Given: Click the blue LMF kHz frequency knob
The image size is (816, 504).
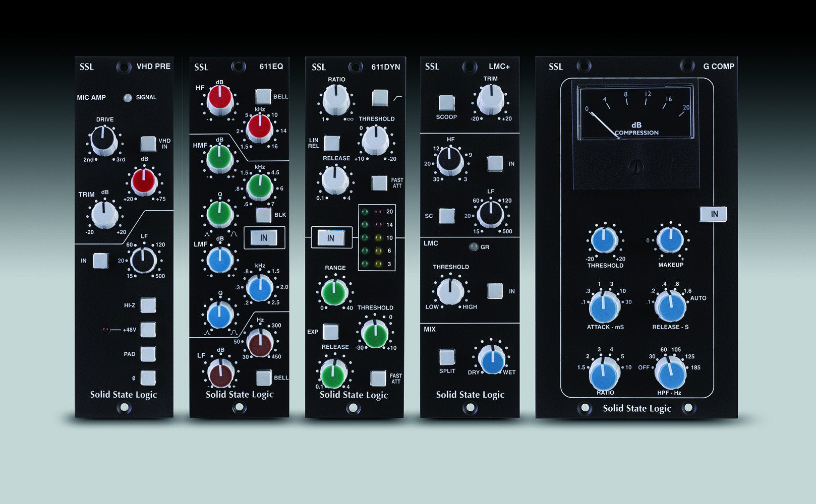Looking at the screenshot, I should [x=260, y=288].
